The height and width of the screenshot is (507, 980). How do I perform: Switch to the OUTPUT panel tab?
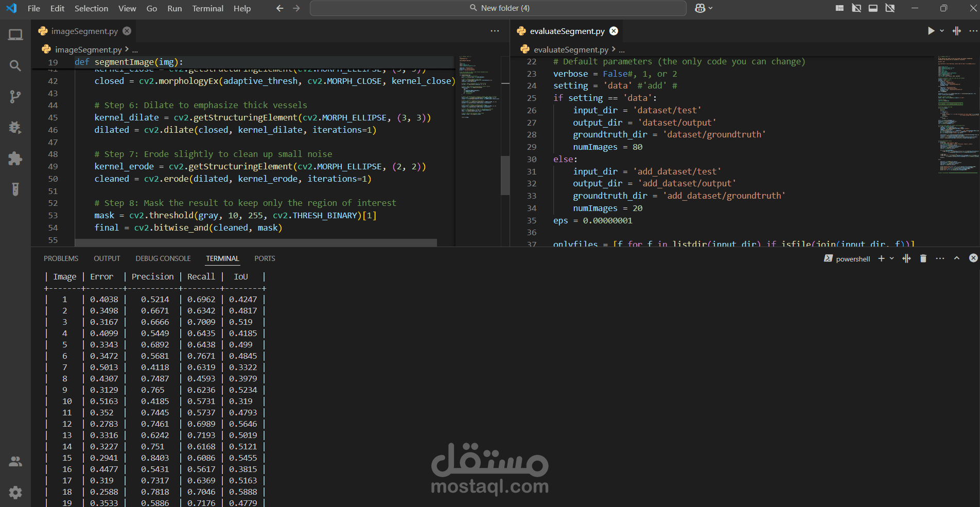[x=107, y=258]
